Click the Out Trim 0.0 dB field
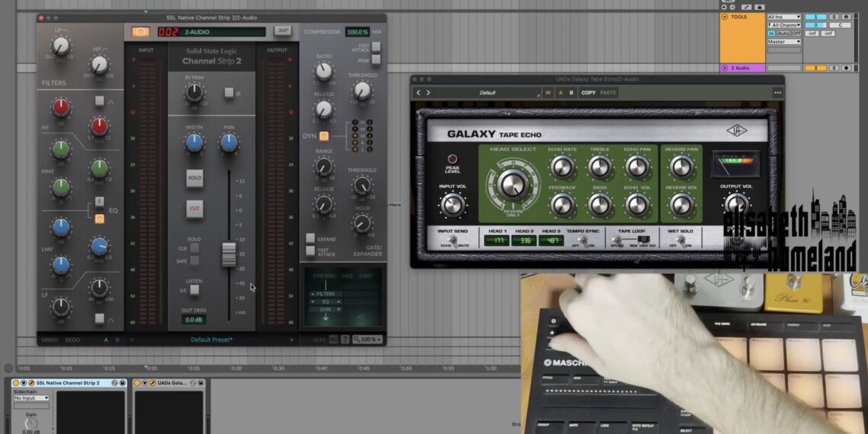868x434 pixels. click(x=194, y=320)
